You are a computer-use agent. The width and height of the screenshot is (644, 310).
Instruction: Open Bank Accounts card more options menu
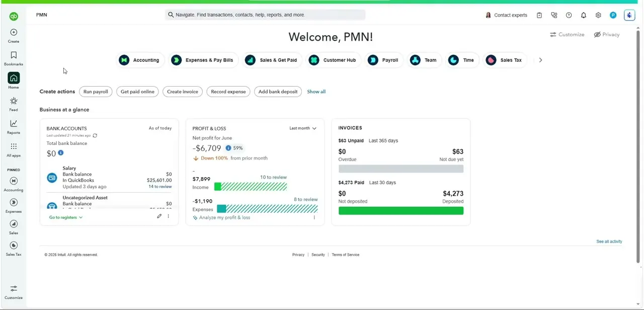(x=169, y=216)
